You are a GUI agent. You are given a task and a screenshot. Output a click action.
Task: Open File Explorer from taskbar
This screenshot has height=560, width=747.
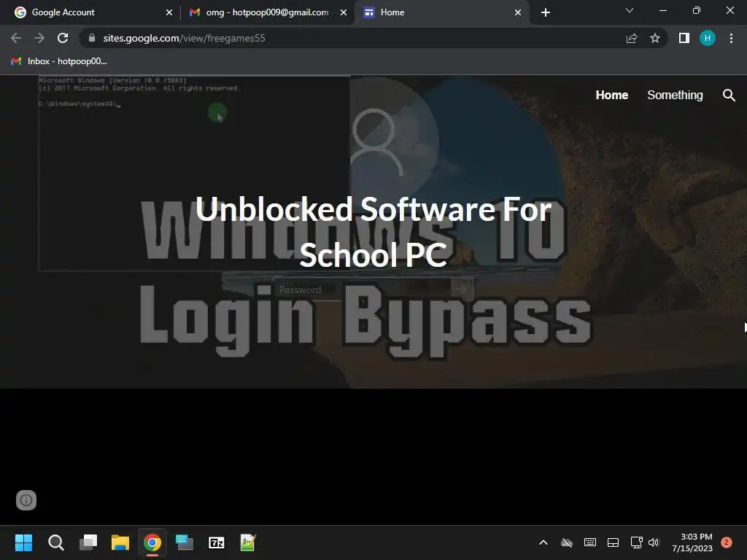click(120, 542)
